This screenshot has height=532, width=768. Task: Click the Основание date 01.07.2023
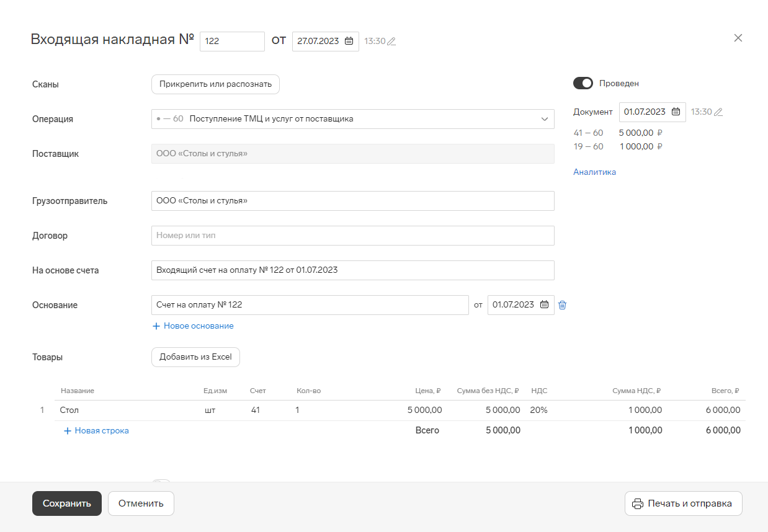520,304
